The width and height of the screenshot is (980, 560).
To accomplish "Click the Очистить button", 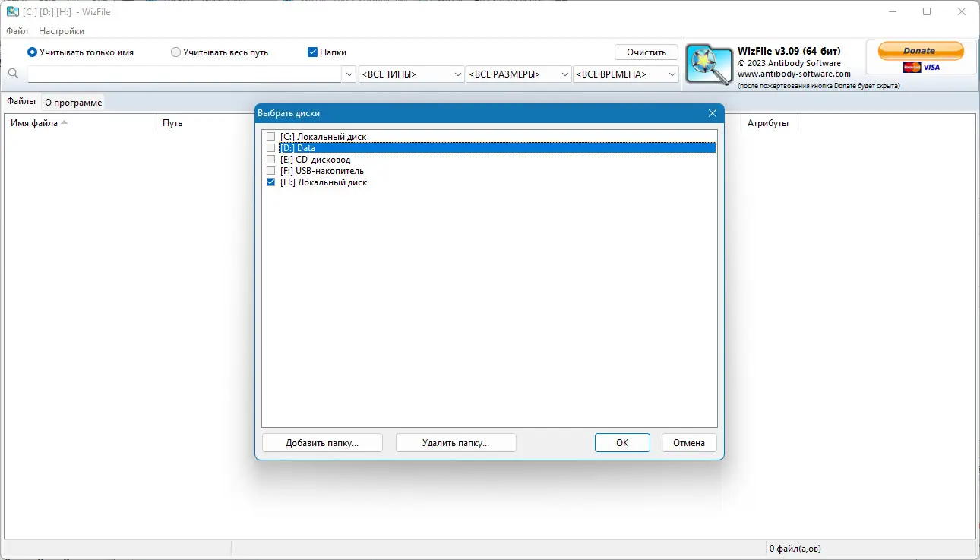I will click(x=646, y=52).
